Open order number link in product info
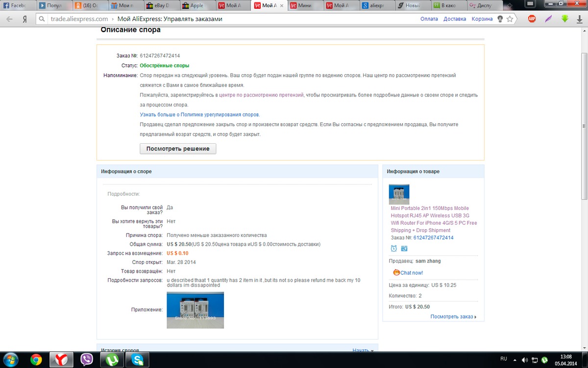The height and width of the screenshot is (368, 588). click(x=433, y=237)
